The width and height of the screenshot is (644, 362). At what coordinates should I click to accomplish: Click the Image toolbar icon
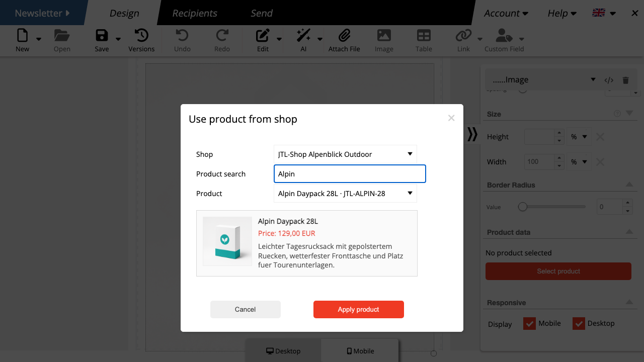384,35
